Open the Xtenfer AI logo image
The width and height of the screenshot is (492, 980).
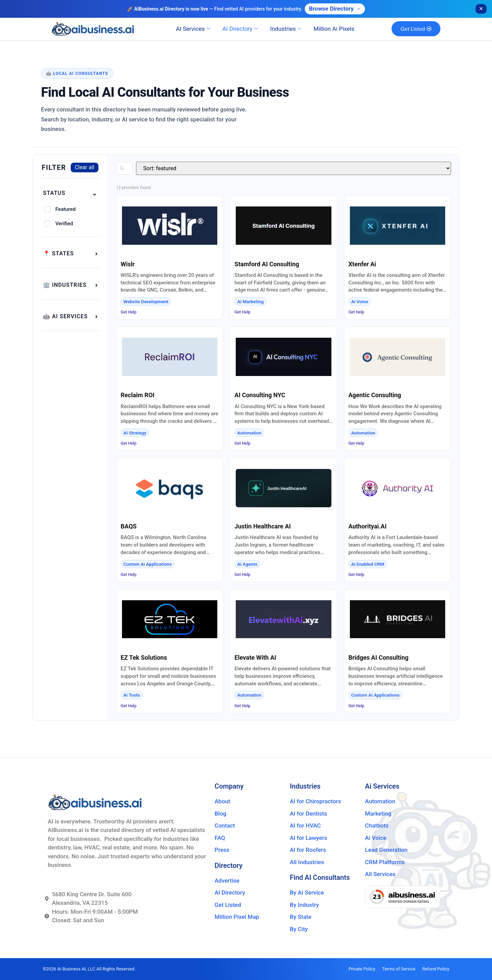coord(397,226)
